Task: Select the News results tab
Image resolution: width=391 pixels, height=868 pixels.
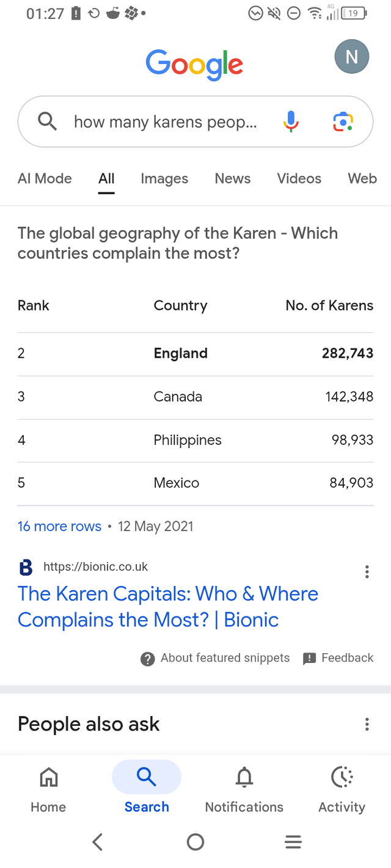Action: [232, 178]
